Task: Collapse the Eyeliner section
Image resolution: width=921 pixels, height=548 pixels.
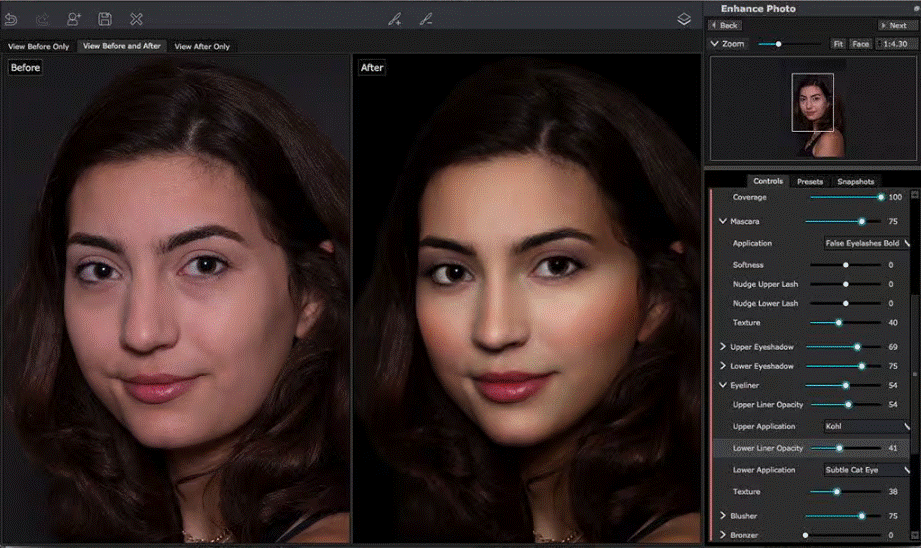Action: (x=722, y=385)
